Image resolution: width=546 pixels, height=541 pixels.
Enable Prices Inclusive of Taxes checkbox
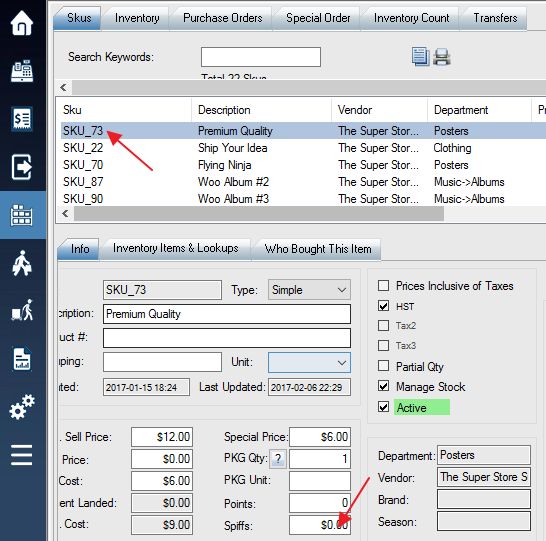point(383,285)
